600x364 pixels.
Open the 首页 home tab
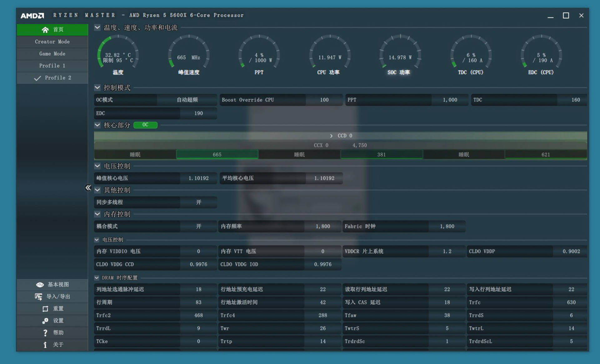point(52,30)
